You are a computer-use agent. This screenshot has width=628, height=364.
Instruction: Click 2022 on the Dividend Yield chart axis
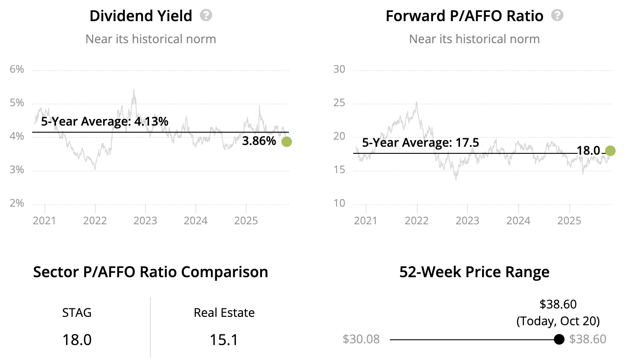pos(95,220)
